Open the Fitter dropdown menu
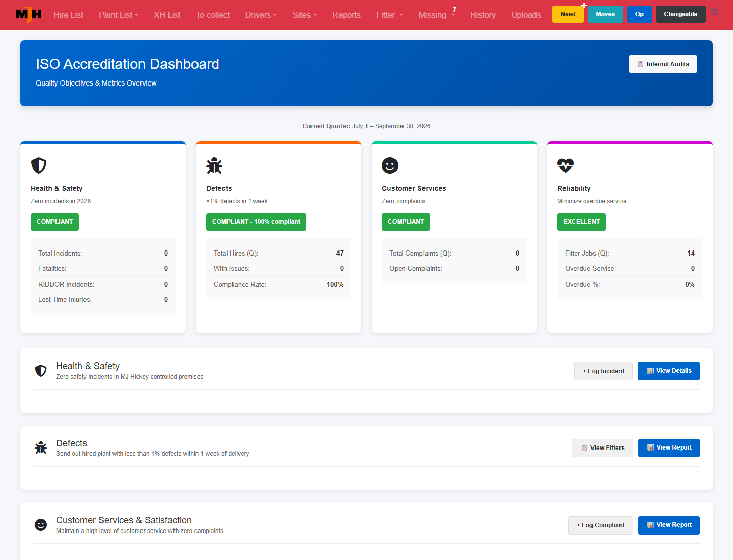The image size is (733, 560). (390, 15)
